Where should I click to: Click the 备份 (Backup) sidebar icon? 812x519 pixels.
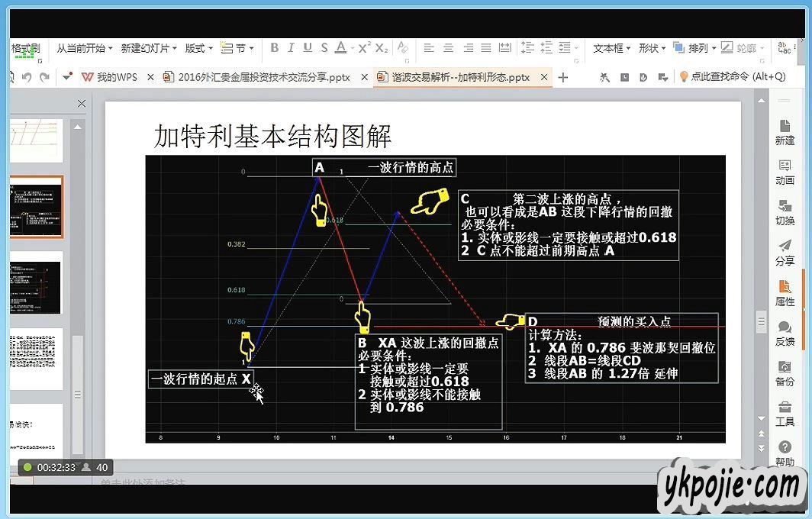785,372
